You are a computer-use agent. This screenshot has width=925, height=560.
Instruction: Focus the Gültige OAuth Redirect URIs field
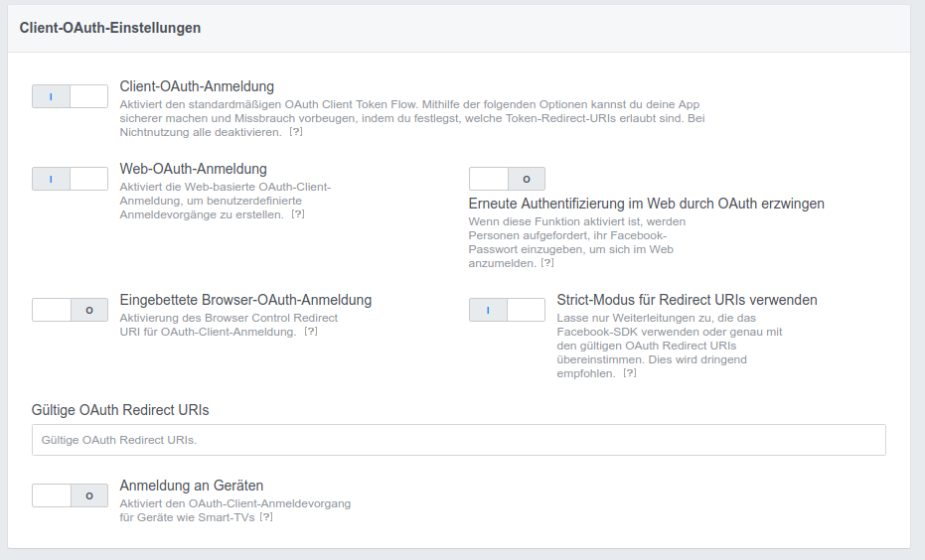(x=458, y=440)
